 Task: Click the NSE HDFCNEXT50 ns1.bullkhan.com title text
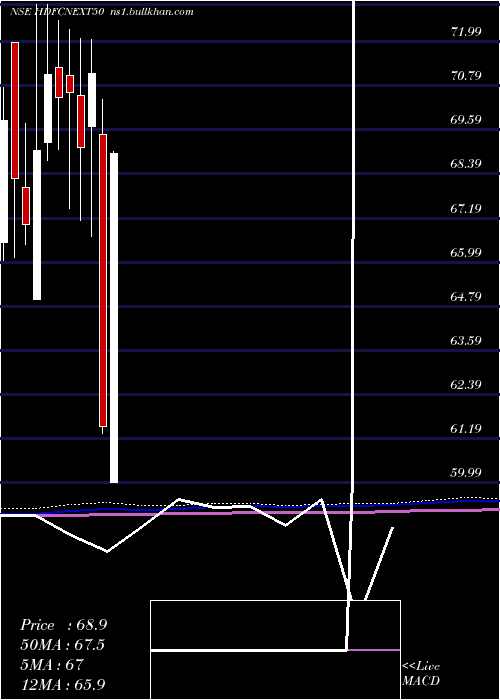[x=101, y=12]
